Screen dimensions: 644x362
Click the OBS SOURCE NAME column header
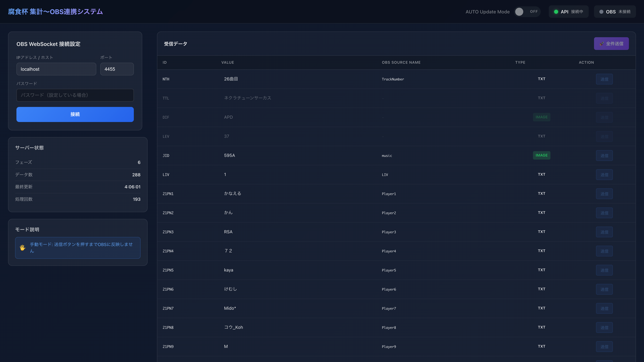pyautogui.click(x=401, y=63)
